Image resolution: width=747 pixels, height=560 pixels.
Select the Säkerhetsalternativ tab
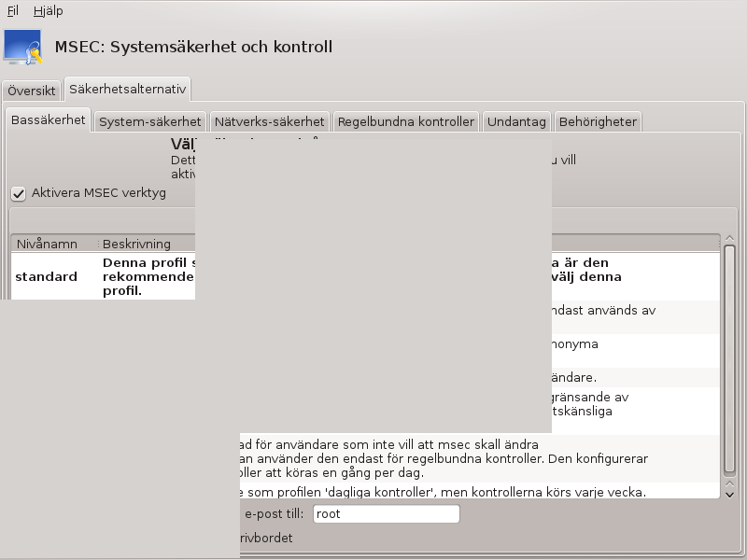click(127, 89)
